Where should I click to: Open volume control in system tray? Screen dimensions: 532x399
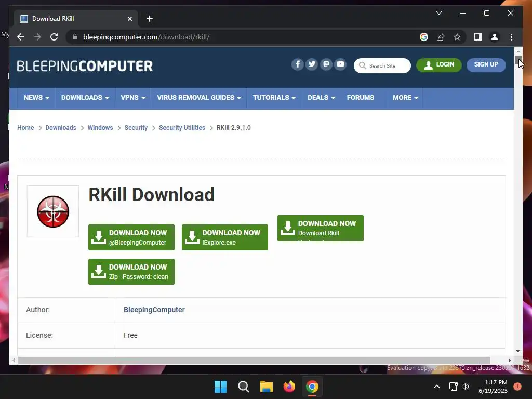pos(465,387)
